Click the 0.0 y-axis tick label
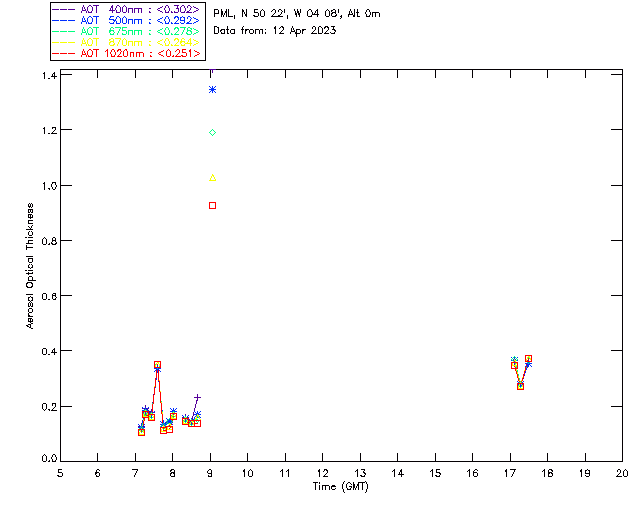This screenshot has width=640, height=512. 49,459
